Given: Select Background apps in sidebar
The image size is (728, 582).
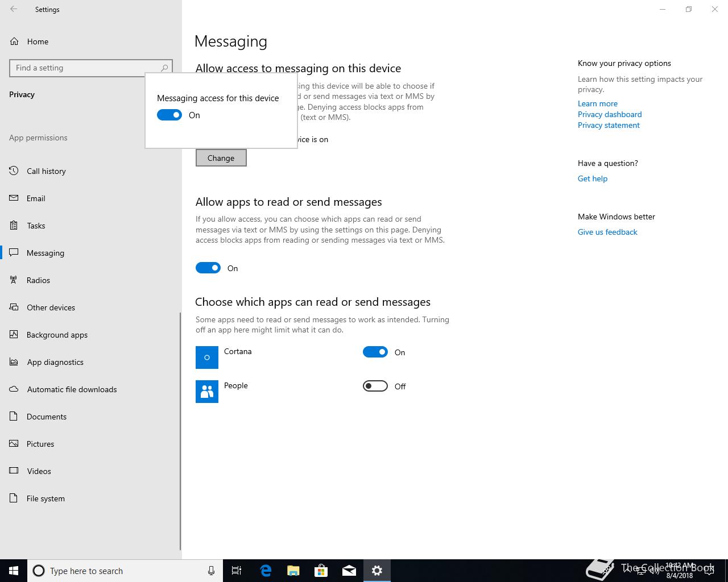Looking at the screenshot, I should 90,335.
